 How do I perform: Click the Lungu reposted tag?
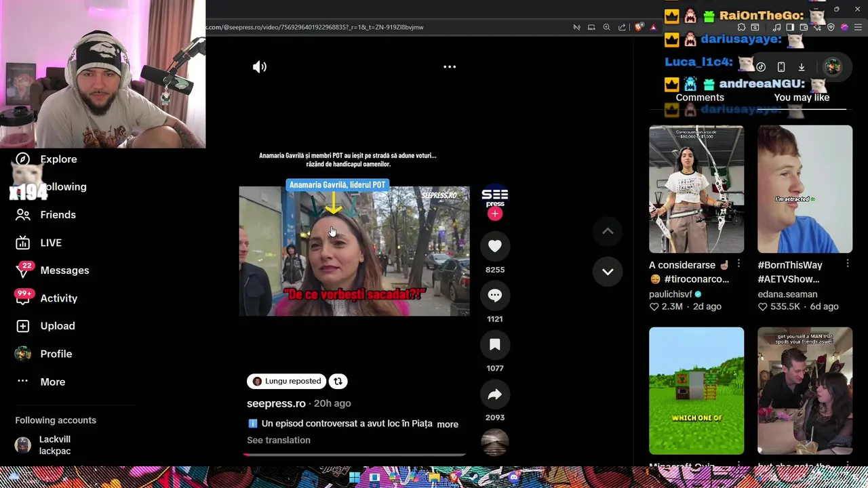point(286,381)
